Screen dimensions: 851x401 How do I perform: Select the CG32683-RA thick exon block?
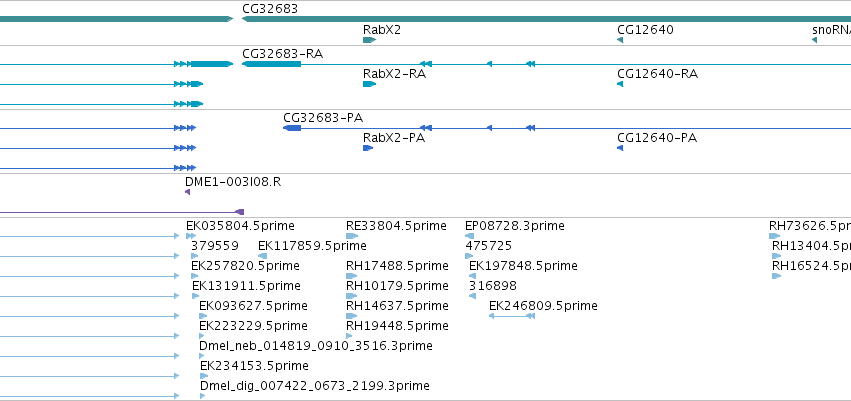point(271,64)
